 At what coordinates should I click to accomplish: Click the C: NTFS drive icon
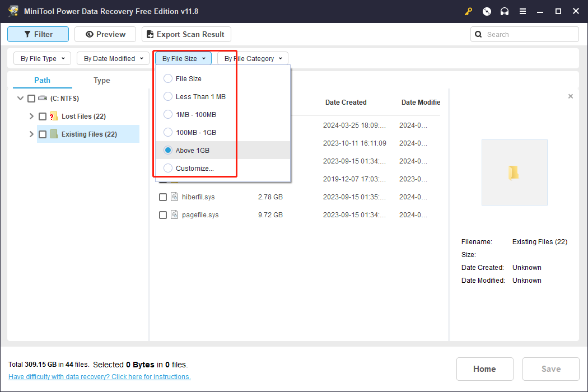pos(43,99)
